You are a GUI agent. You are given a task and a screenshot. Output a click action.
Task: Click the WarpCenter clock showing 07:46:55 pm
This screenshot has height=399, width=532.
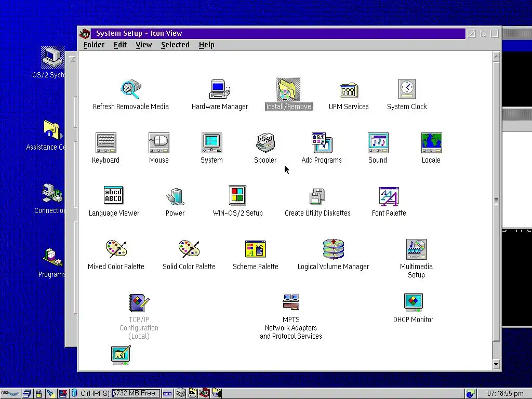click(505, 394)
